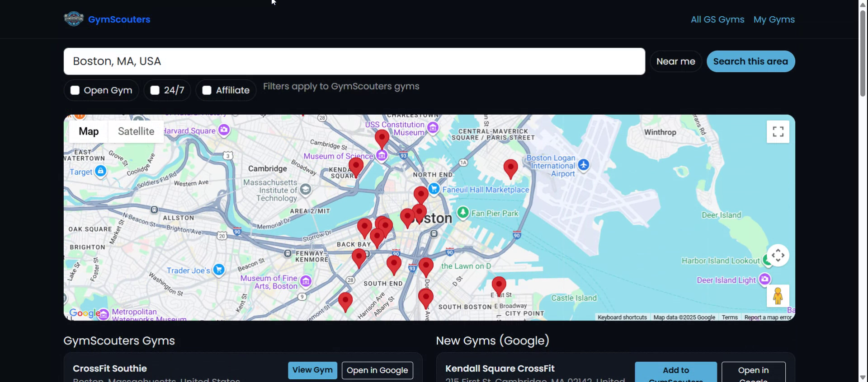This screenshot has width=868, height=382.
Task: Click the page vertical scrollbar
Action: 863,52
